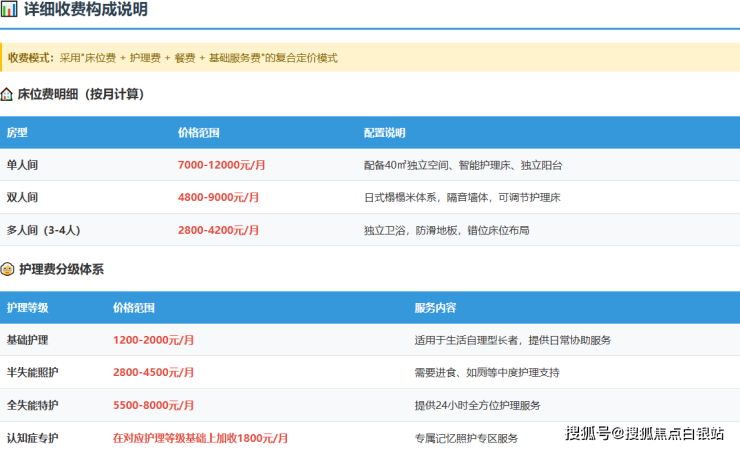Click 价格范围 header in the bed fee table
The height and width of the screenshot is (449, 740).
click(198, 133)
